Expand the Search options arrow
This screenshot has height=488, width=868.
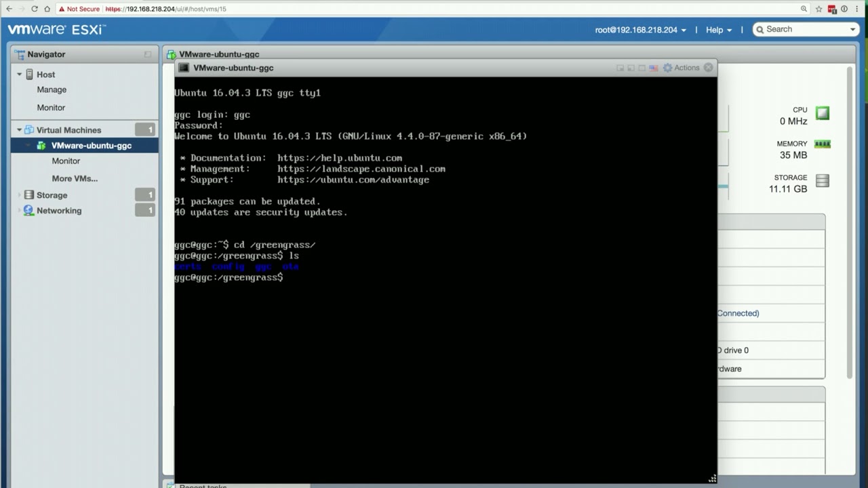[x=852, y=29]
